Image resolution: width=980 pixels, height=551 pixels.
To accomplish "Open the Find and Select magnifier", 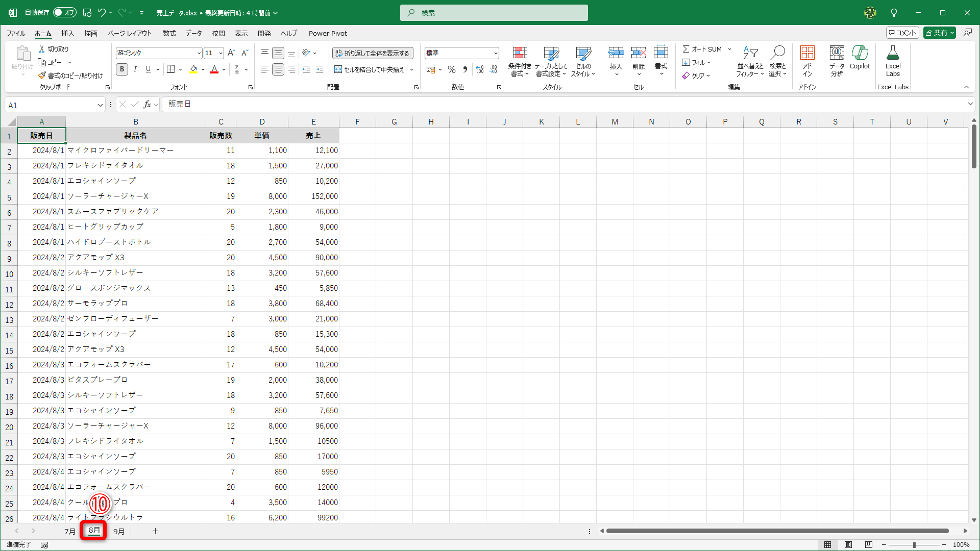I will pyautogui.click(x=777, y=53).
